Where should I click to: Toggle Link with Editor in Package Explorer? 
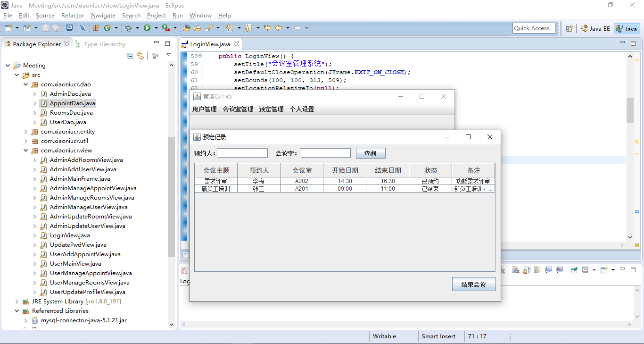(x=140, y=56)
